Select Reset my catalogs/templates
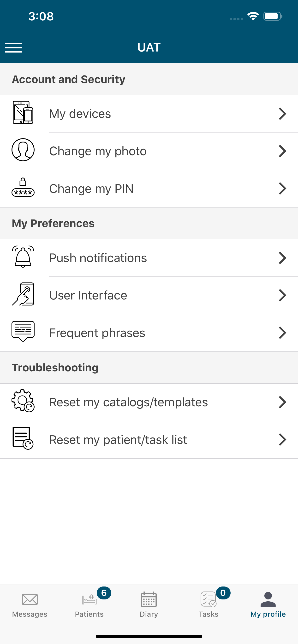Screen dimensions: 298x644 [x=149, y=402]
